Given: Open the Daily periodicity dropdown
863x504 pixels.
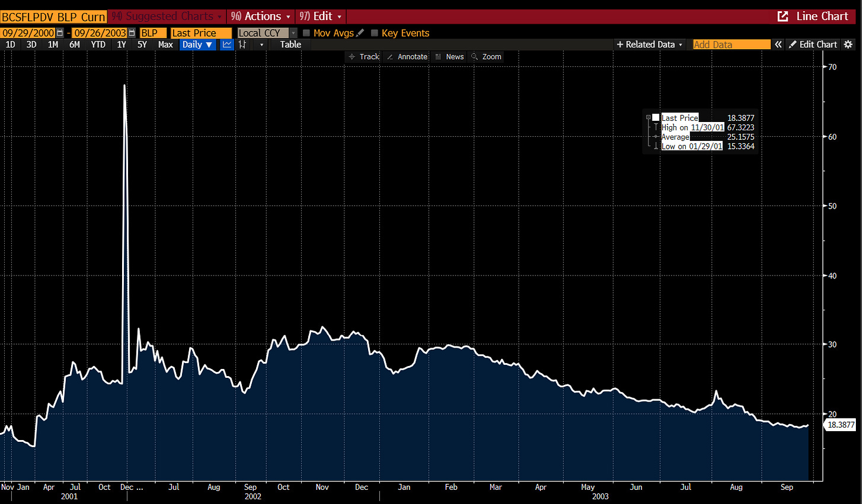Looking at the screenshot, I should click(x=197, y=44).
